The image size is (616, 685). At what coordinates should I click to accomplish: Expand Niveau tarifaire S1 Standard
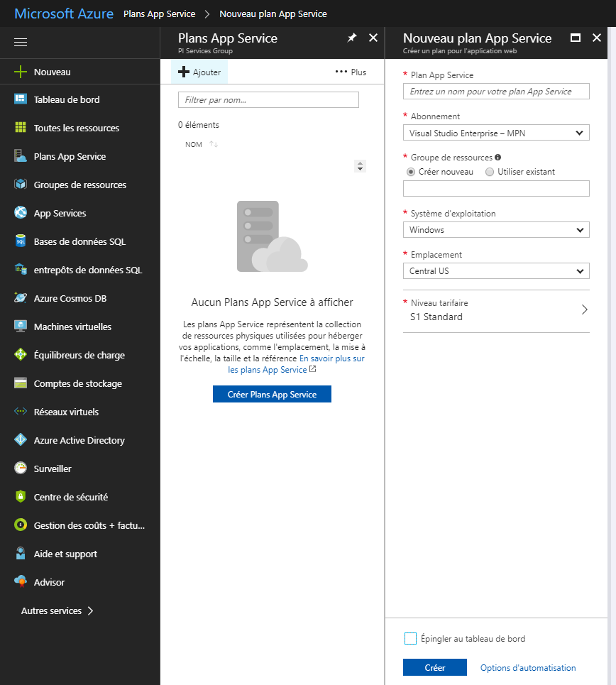tap(496, 311)
